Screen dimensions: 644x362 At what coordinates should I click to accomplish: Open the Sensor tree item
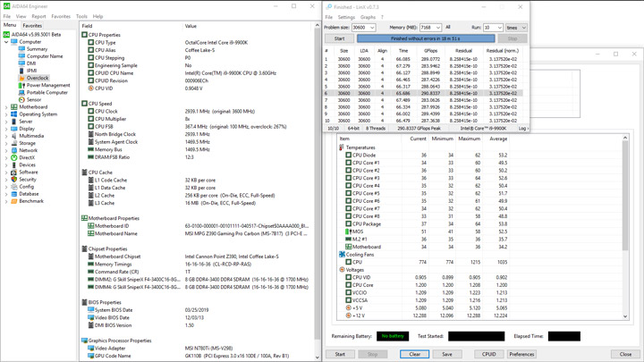[x=34, y=100]
